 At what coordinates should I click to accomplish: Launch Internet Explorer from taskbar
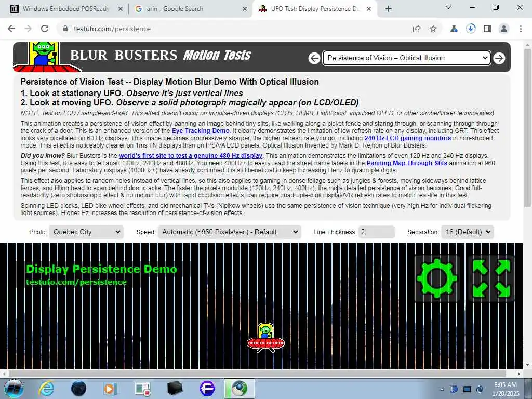pos(46,389)
